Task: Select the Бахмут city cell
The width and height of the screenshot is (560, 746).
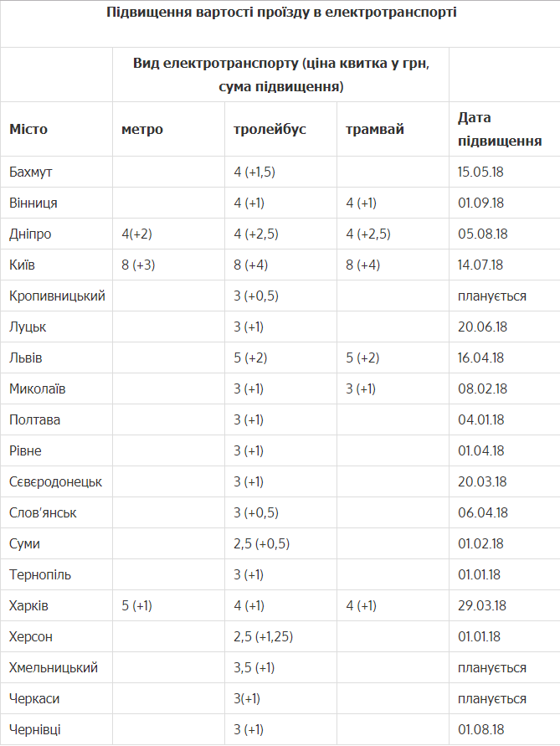Action: pos(30,172)
